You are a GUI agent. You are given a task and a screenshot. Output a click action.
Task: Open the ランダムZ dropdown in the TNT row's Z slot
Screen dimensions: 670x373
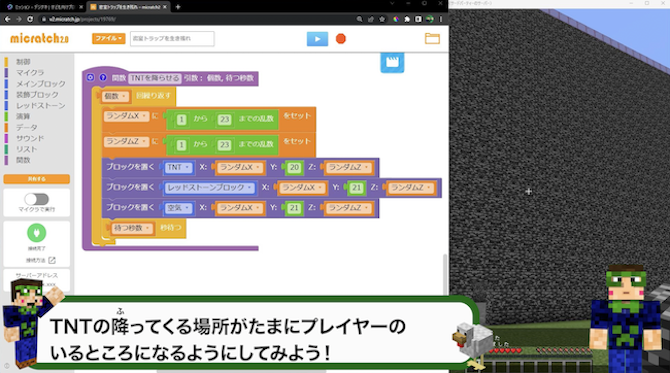tap(349, 167)
